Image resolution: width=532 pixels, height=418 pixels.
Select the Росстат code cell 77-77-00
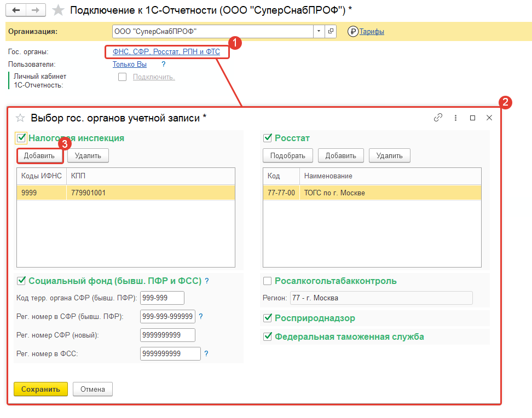tap(281, 193)
